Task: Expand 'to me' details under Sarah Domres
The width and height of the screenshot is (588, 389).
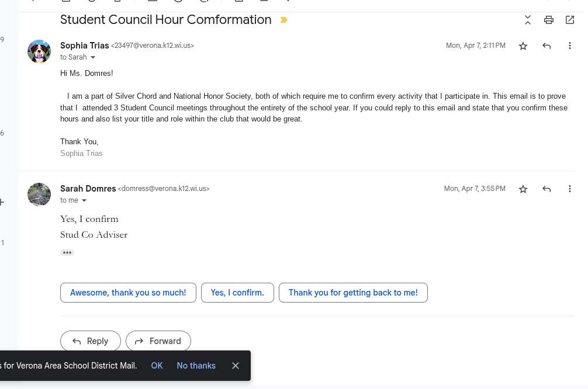Action: (84, 200)
